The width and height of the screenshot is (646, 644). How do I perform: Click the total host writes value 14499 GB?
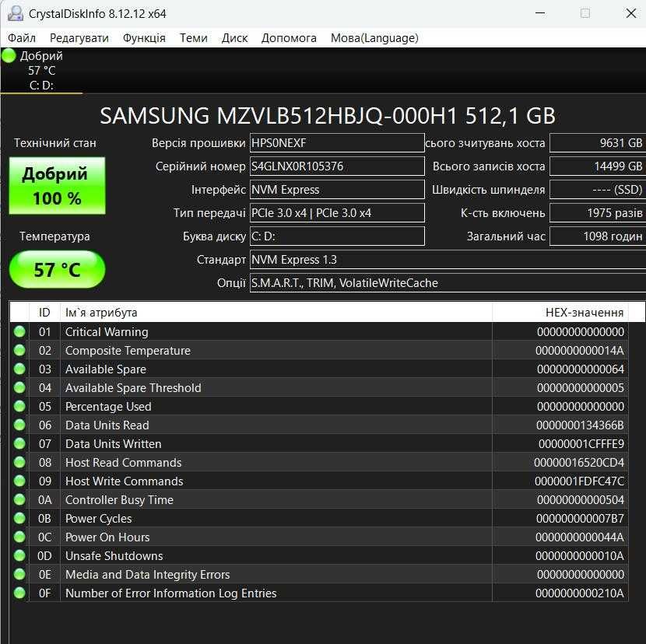[598, 166]
